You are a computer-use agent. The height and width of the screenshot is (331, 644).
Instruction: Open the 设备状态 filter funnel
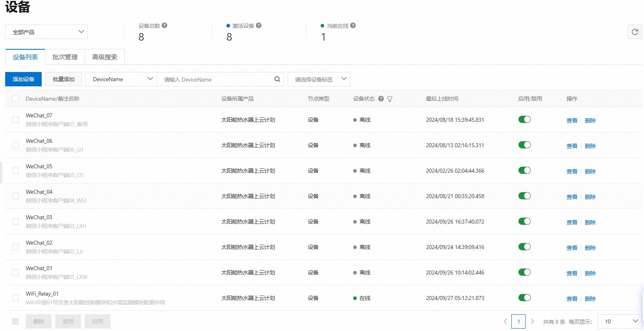[390, 99]
